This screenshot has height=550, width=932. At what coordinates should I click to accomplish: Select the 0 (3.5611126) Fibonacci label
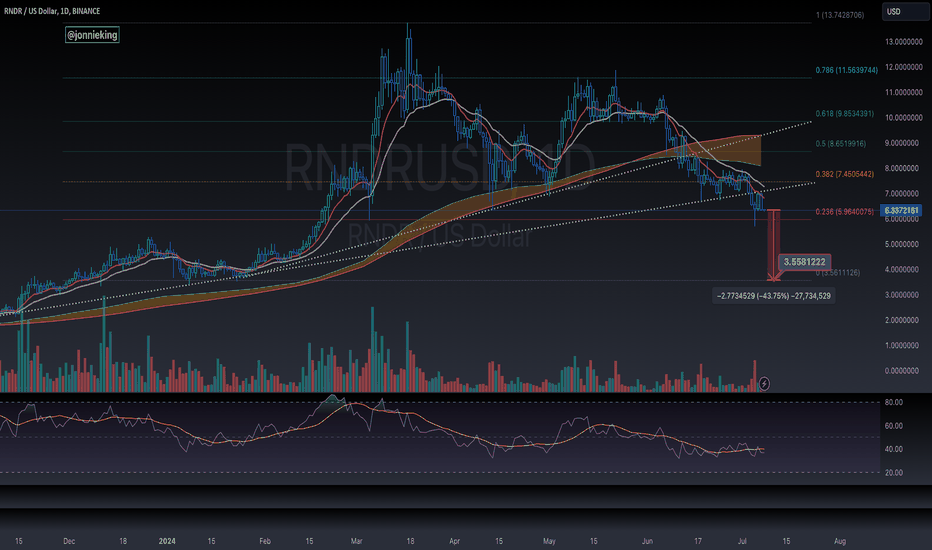pyautogui.click(x=837, y=273)
